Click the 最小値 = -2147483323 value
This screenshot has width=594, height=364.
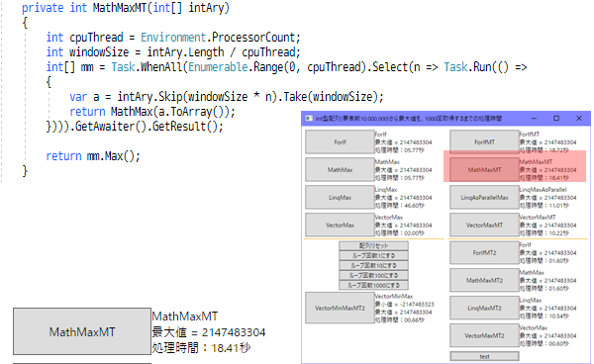coord(404,304)
